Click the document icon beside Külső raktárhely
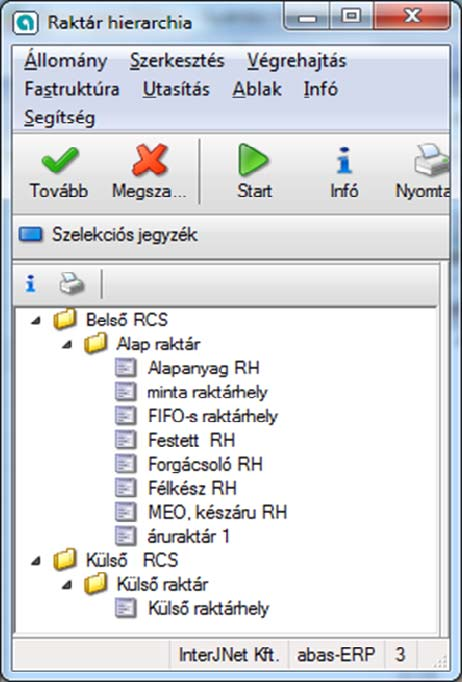The image size is (462, 682). pos(126,608)
